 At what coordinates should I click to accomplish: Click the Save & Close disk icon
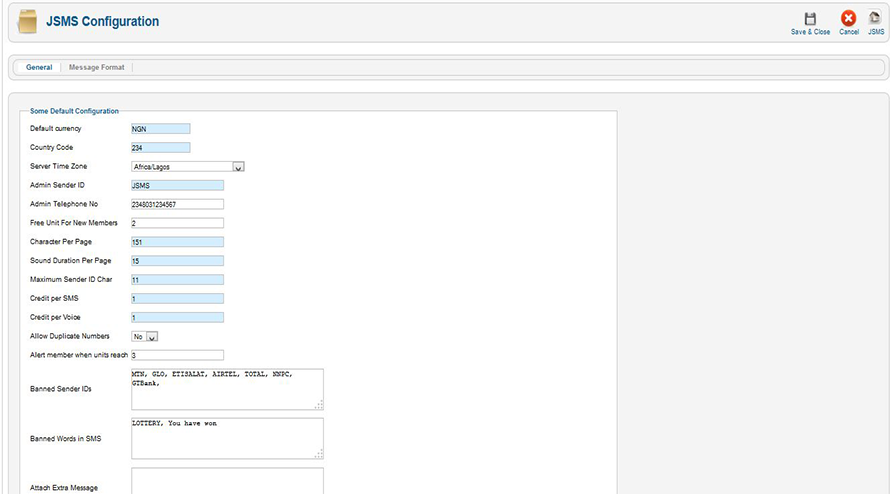tap(810, 19)
